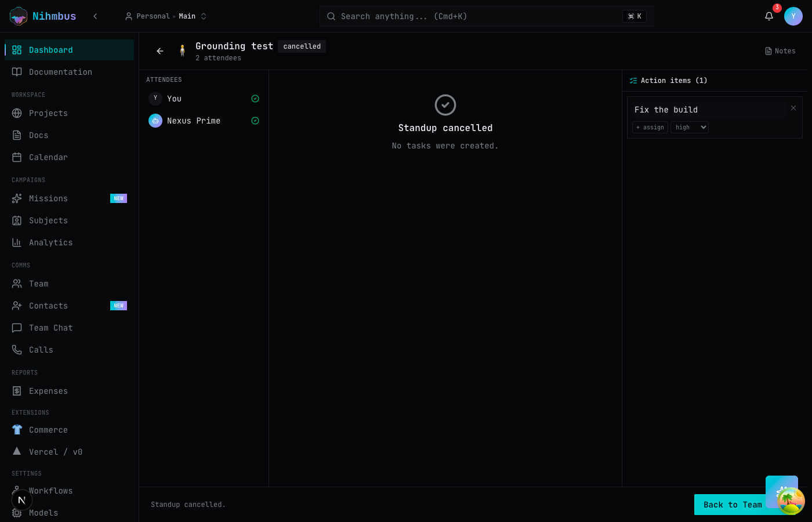Click the Nexus Prime bot avatar

(x=155, y=121)
